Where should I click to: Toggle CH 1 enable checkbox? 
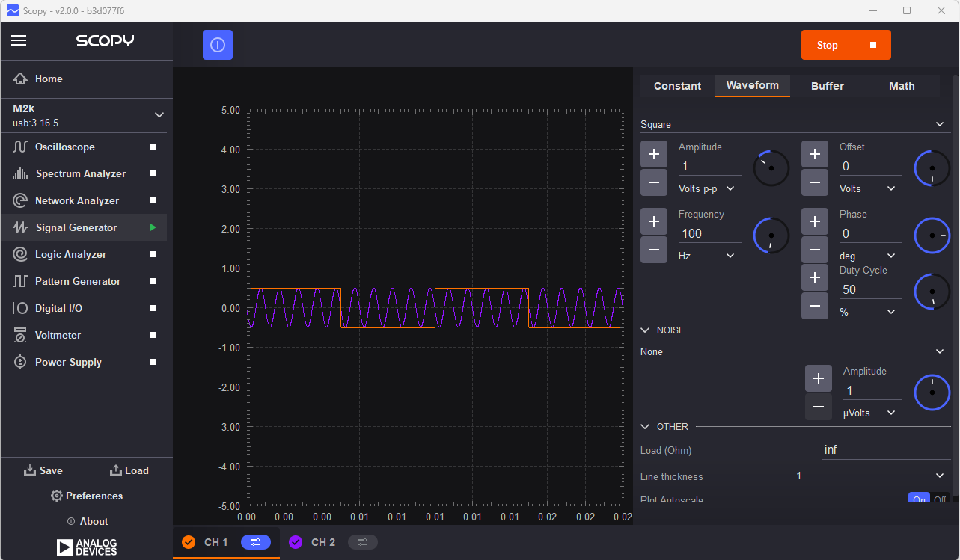189,542
